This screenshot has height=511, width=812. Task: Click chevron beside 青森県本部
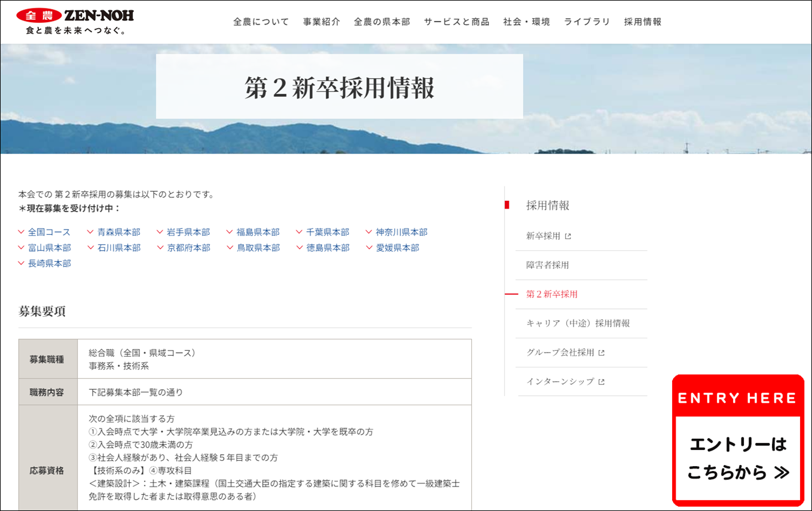click(91, 232)
